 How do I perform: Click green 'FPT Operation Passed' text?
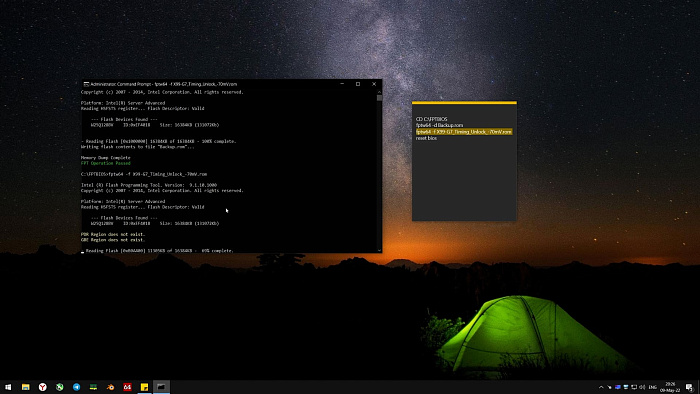(105, 163)
